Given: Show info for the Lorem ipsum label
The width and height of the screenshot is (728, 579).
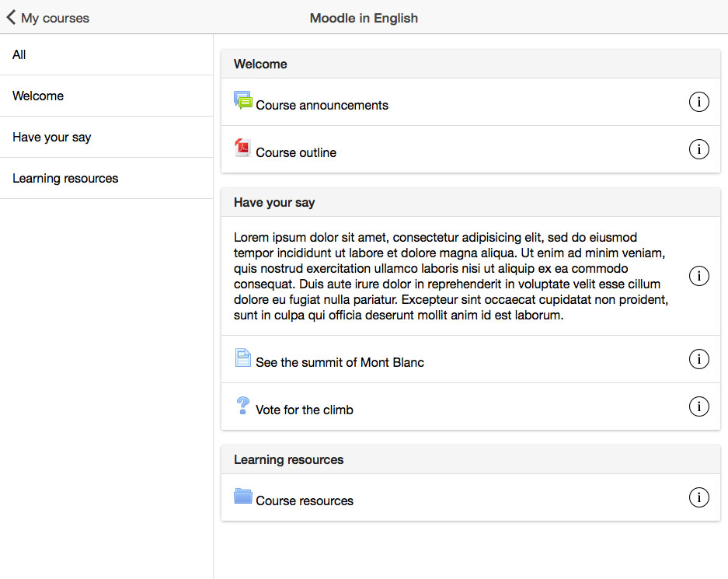Looking at the screenshot, I should point(698,276).
